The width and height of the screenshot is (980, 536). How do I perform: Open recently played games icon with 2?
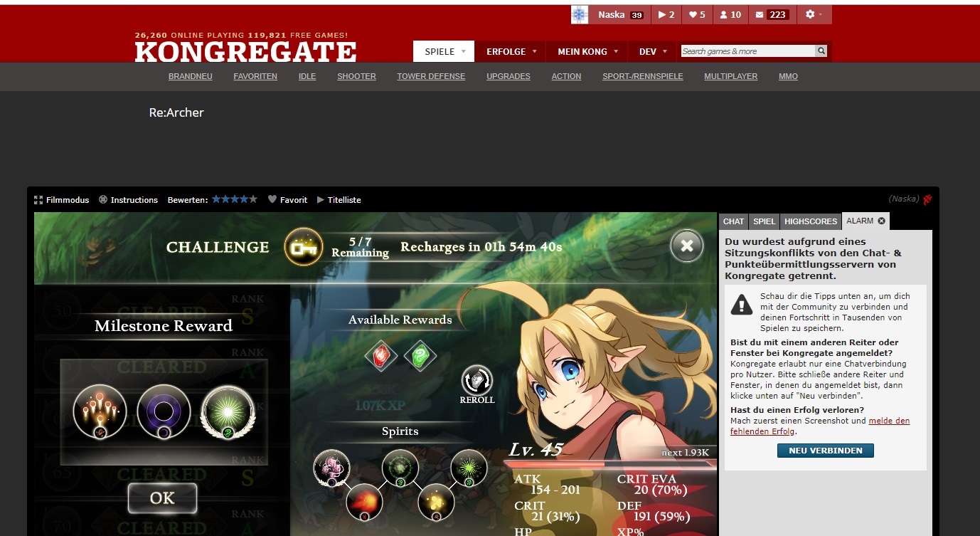tap(666, 14)
